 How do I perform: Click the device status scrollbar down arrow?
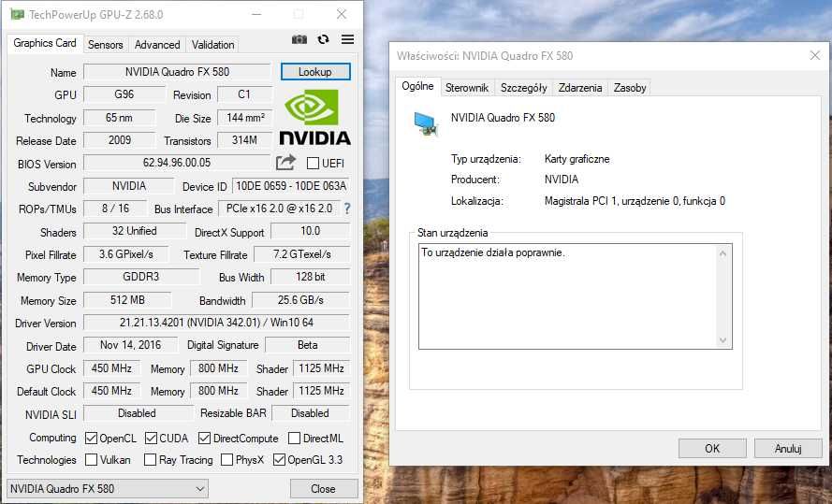click(x=723, y=340)
